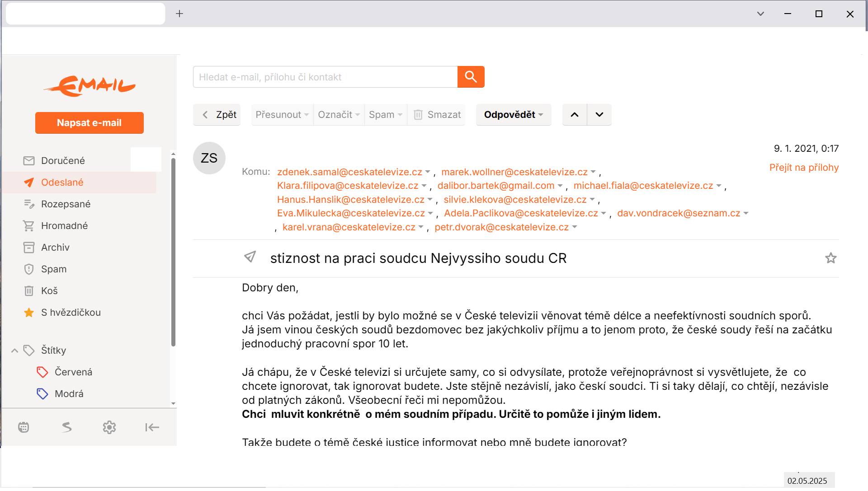Open the Email logo home link

tap(90, 86)
